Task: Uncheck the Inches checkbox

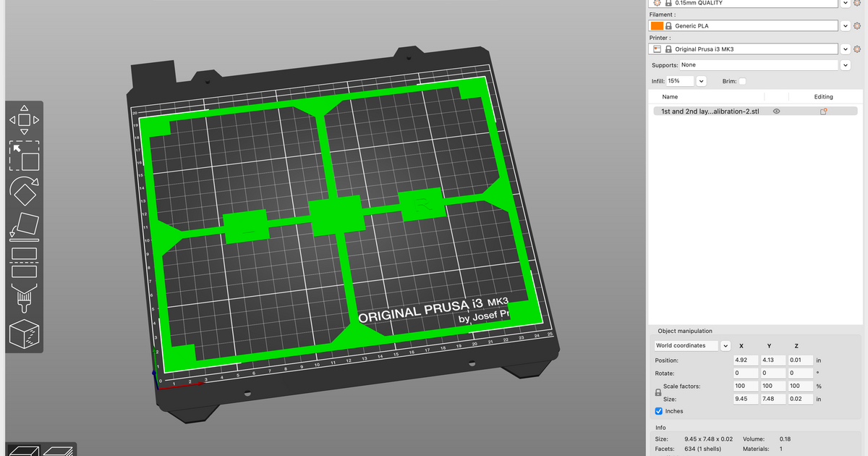Action: (658, 411)
